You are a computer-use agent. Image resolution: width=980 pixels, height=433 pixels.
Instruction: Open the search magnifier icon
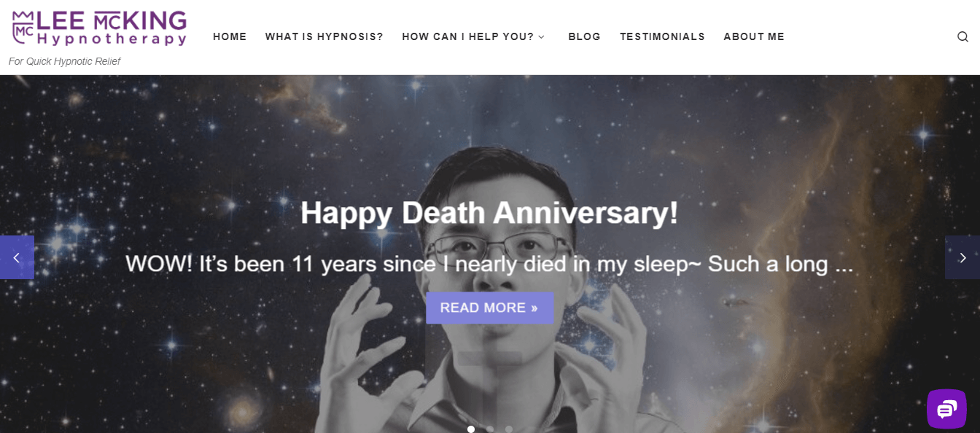pyautogui.click(x=962, y=37)
